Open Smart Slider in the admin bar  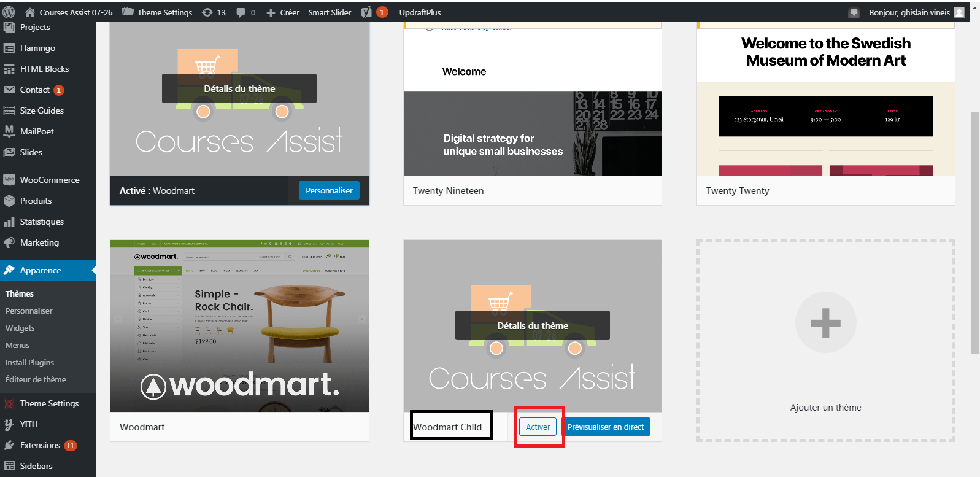click(x=330, y=12)
